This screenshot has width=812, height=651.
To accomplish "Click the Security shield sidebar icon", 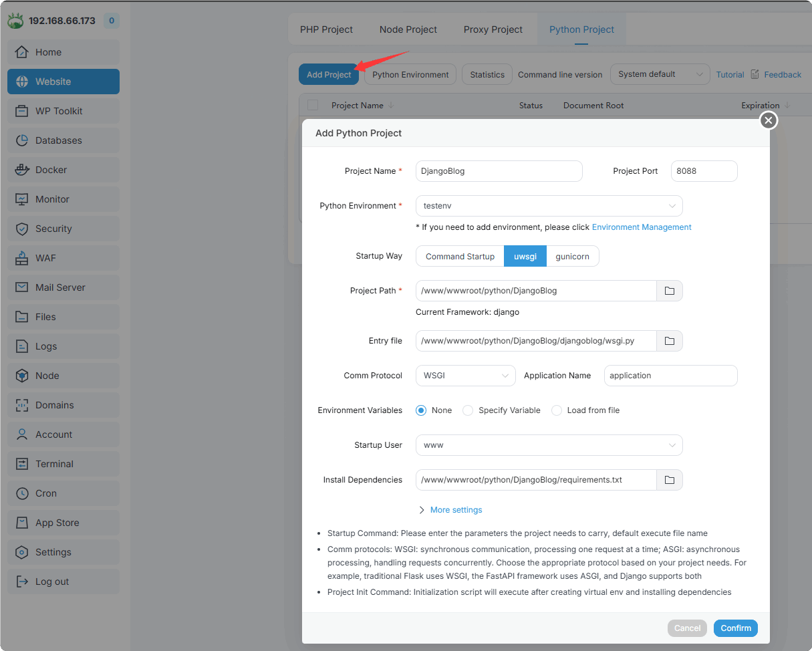I will pos(23,229).
